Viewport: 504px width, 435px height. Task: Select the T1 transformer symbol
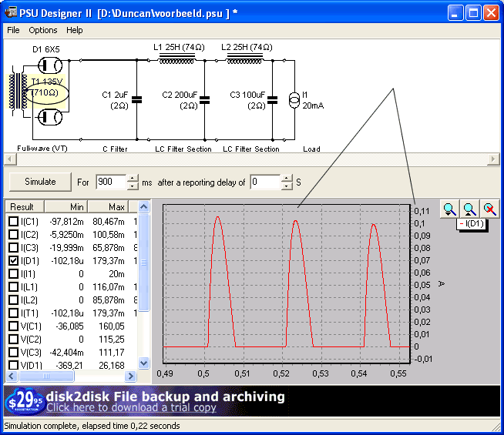pos(17,92)
